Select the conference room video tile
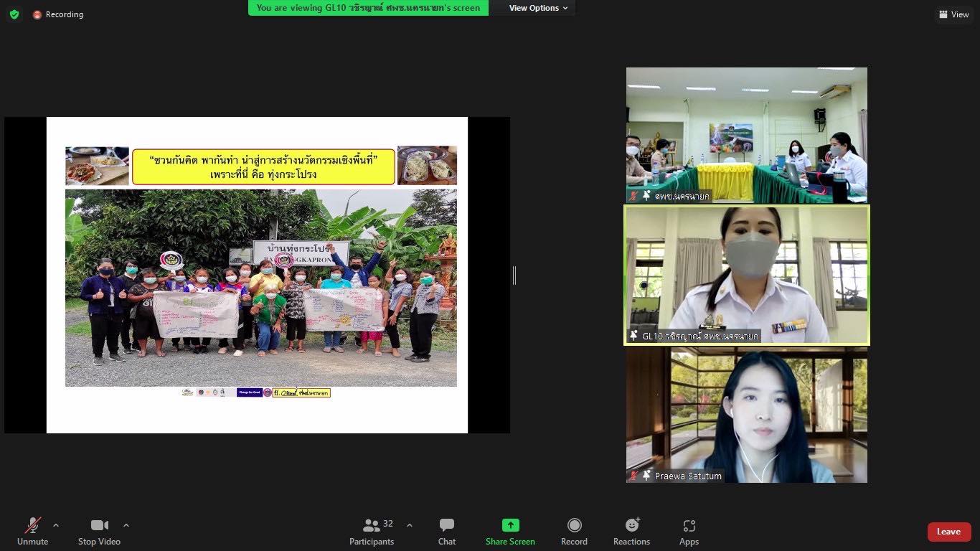This screenshot has width=980, height=551. tap(746, 135)
